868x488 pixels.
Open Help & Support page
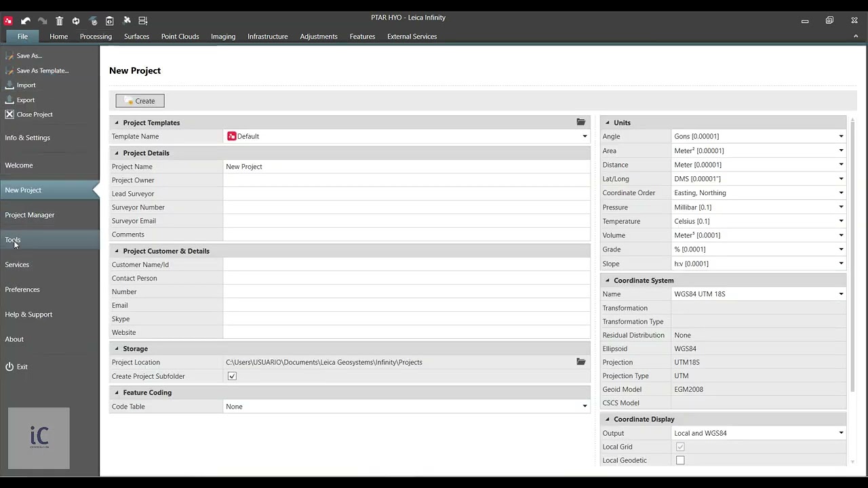(x=28, y=314)
